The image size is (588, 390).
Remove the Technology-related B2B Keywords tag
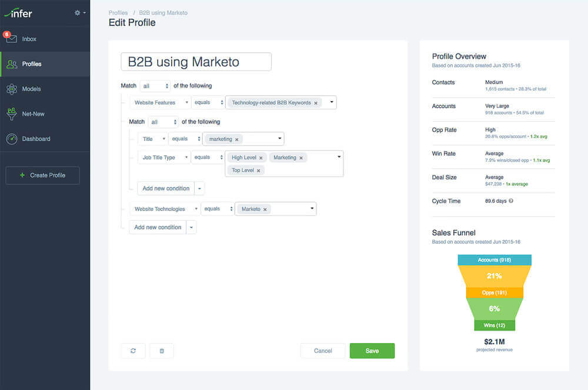(316, 103)
